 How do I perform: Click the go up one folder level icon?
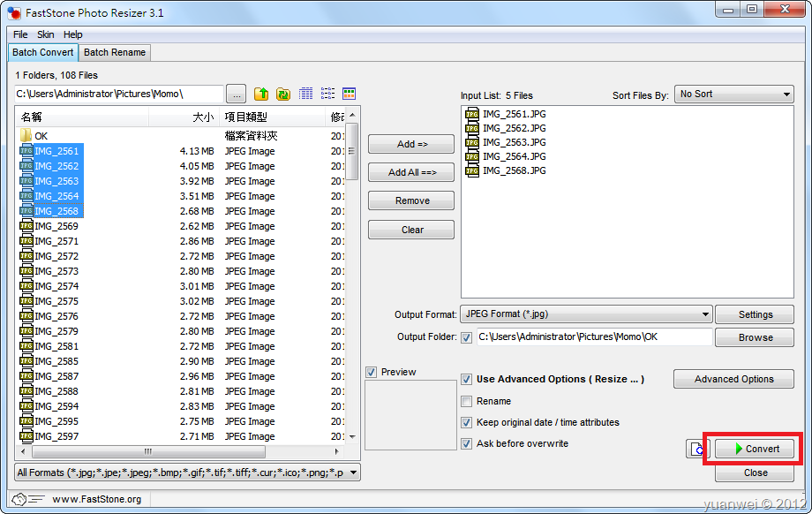point(261,94)
